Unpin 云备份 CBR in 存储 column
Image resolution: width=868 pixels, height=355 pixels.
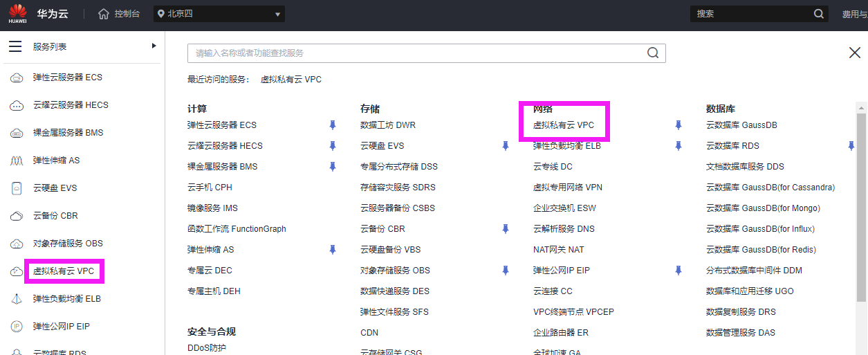(506, 229)
